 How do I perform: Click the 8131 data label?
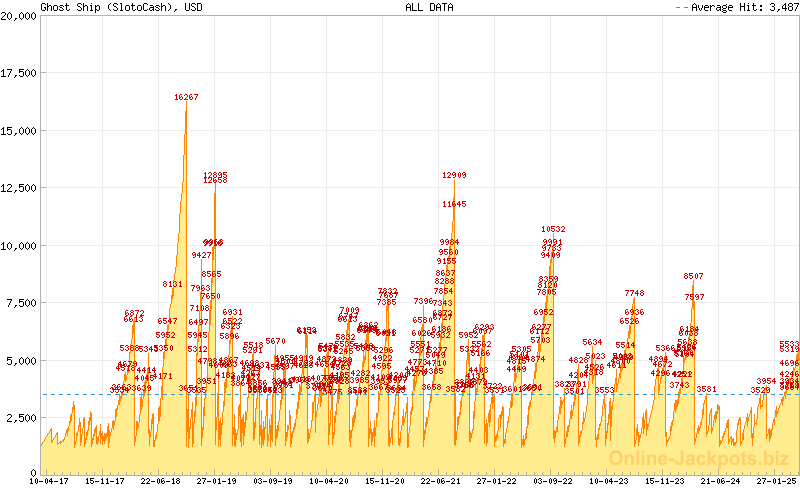(172, 284)
